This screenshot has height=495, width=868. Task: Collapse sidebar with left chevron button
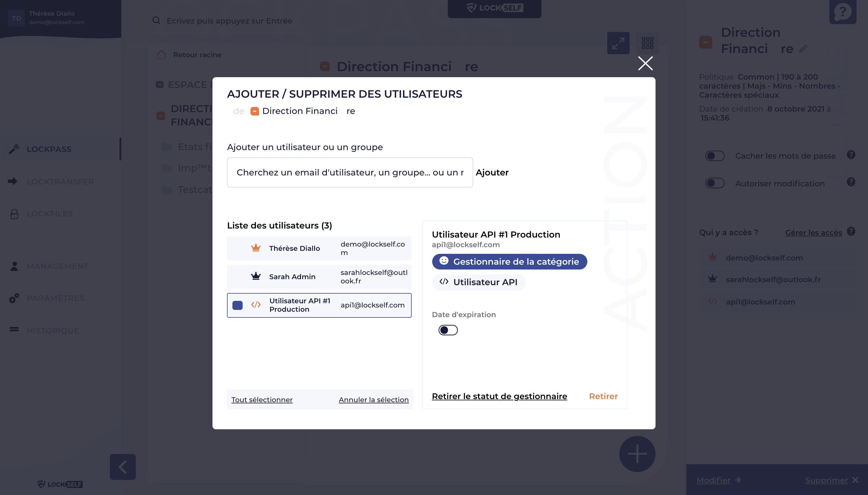click(x=123, y=467)
